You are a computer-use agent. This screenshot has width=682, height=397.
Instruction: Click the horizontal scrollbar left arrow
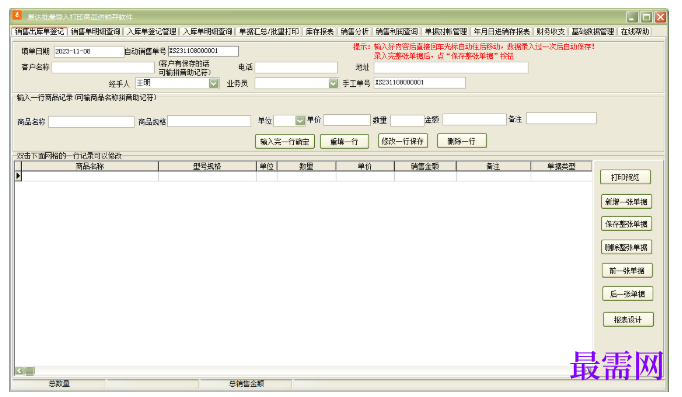pyautogui.click(x=20, y=371)
